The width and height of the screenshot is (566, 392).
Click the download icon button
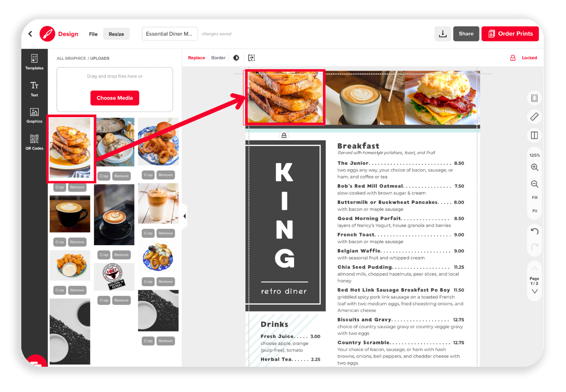pos(443,34)
